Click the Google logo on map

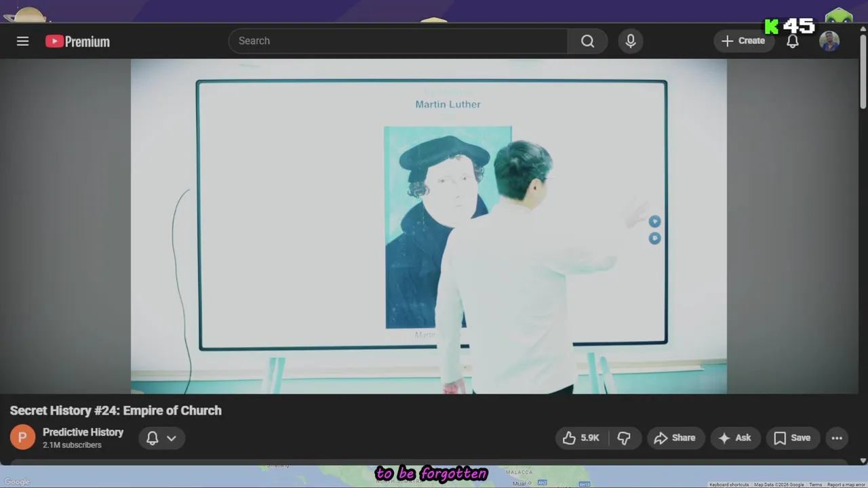(17, 482)
